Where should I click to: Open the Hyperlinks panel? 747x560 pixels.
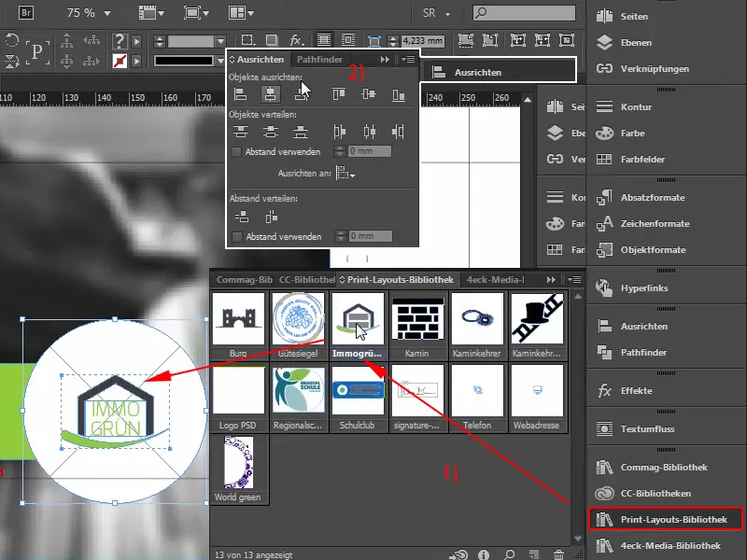[644, 288]
